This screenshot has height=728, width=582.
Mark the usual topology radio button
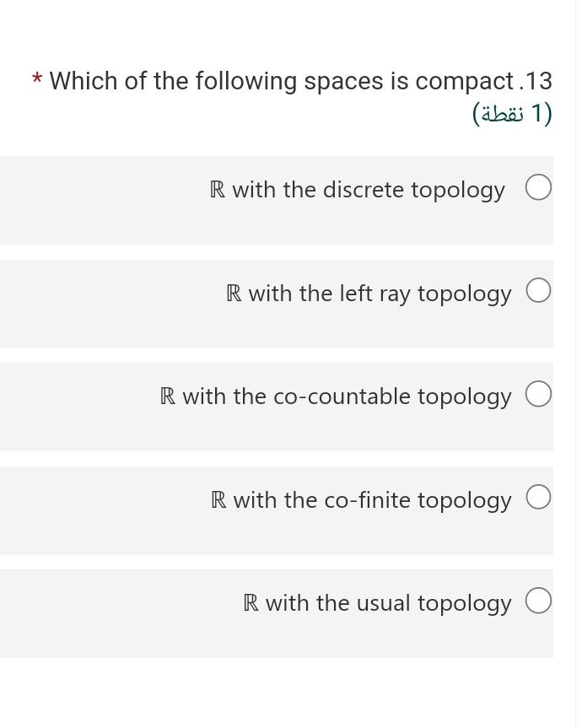tap(538, 601)
